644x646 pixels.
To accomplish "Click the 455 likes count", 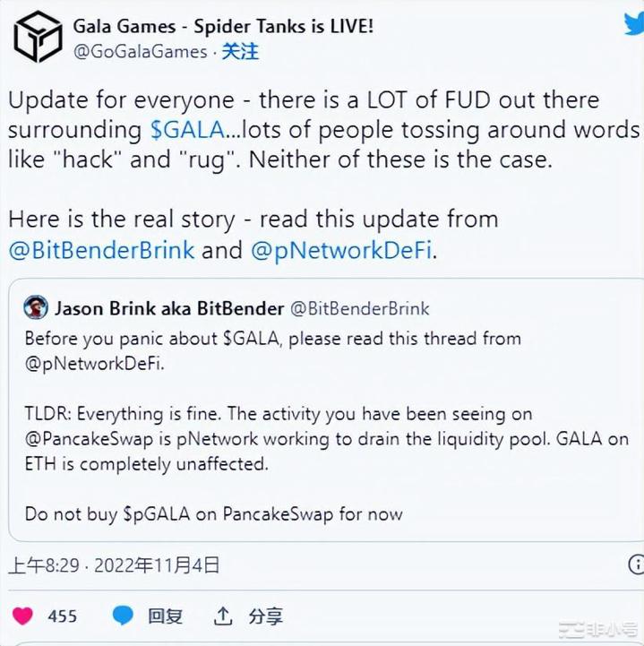I will [x=62, y=616].
